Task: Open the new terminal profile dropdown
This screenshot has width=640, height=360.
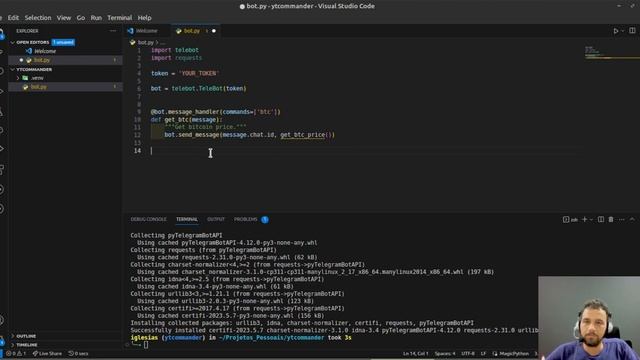Action: click(x=591, y=220)
